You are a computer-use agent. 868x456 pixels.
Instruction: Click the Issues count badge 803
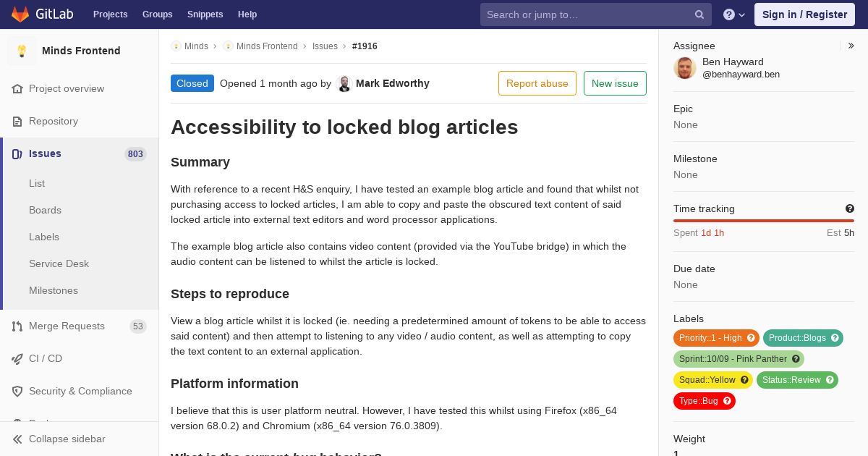click(135, 154)
